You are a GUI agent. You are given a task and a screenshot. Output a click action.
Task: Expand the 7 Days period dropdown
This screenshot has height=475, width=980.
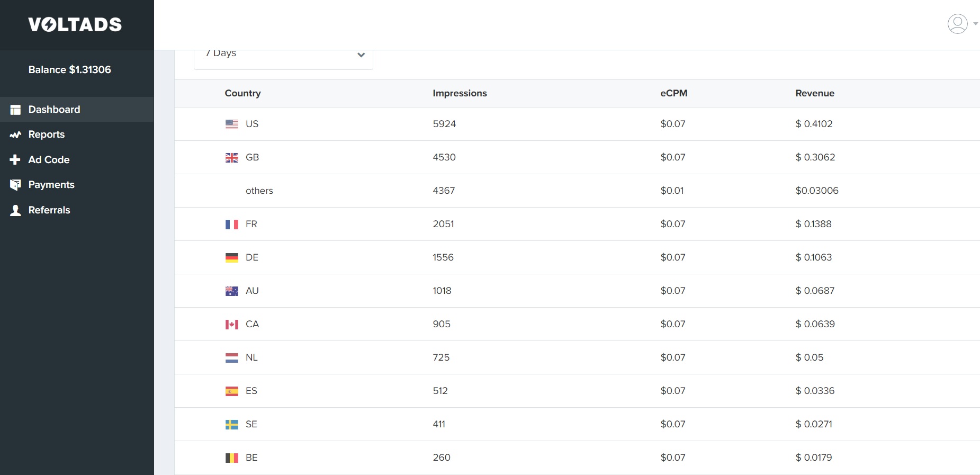[283, 55]
